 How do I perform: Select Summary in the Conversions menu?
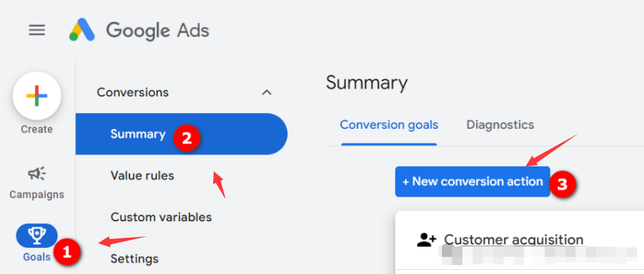pos(182,134)
